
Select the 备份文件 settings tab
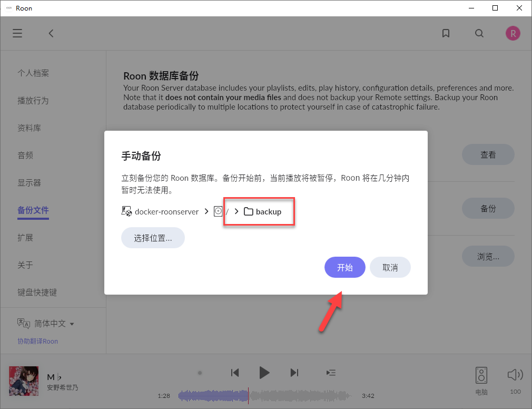coord(33,210)
